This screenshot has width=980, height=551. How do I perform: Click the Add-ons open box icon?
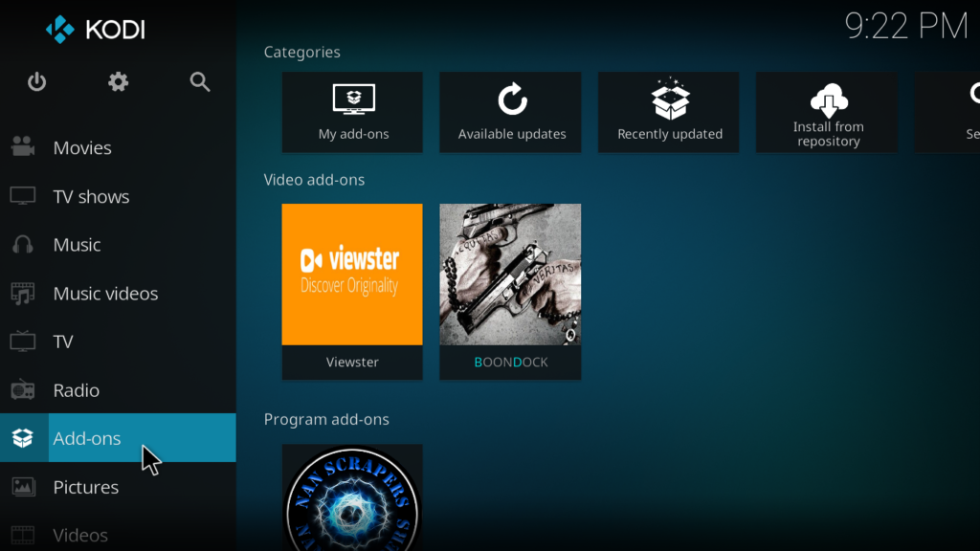tap(23, 438)
